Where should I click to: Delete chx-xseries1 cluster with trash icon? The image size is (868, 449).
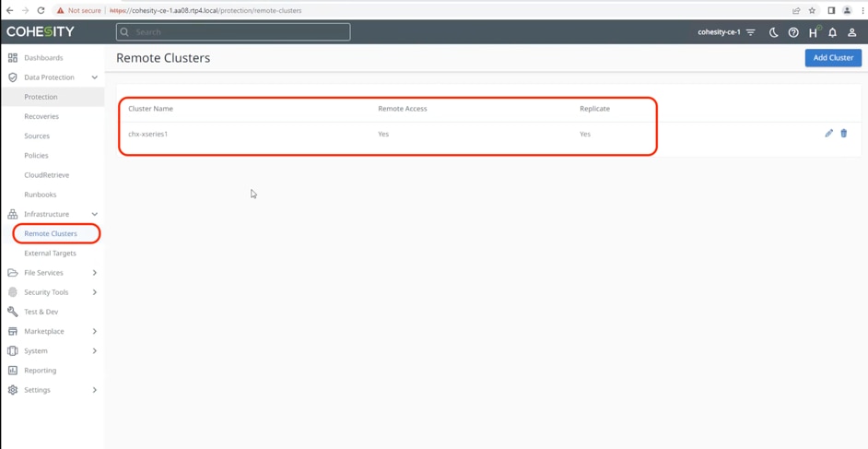(844, 133)
